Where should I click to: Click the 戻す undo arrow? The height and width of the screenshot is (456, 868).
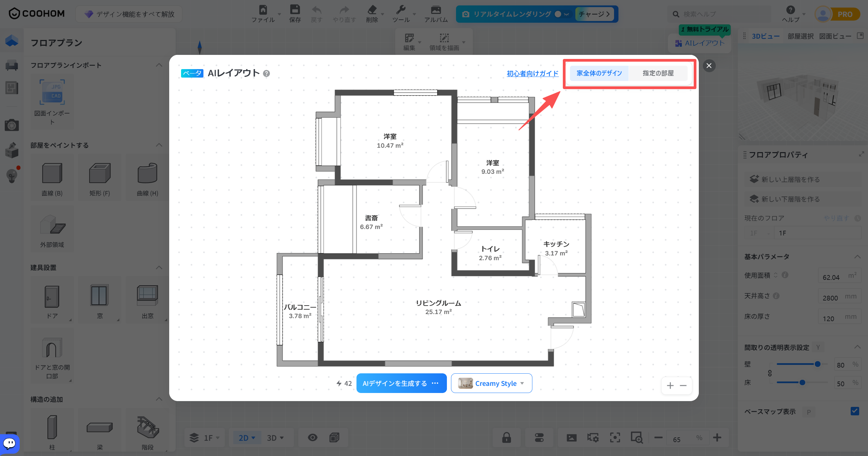point(316,10)
